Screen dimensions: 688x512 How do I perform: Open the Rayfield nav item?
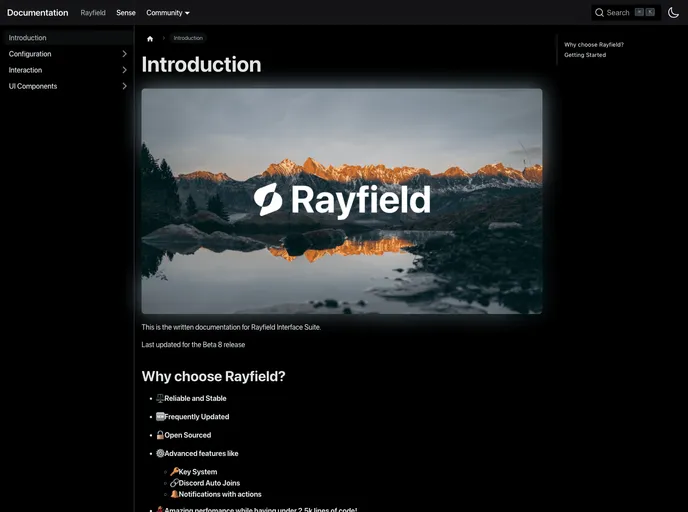click(93, 13)
